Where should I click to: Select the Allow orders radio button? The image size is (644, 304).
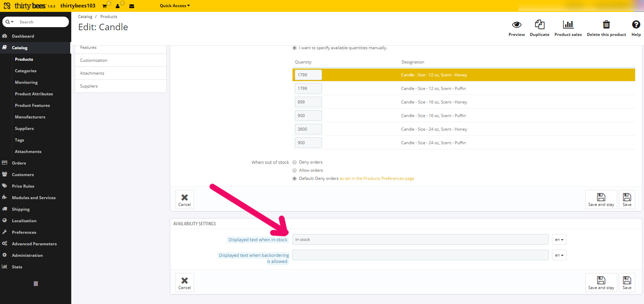click(x=295, y=170)
